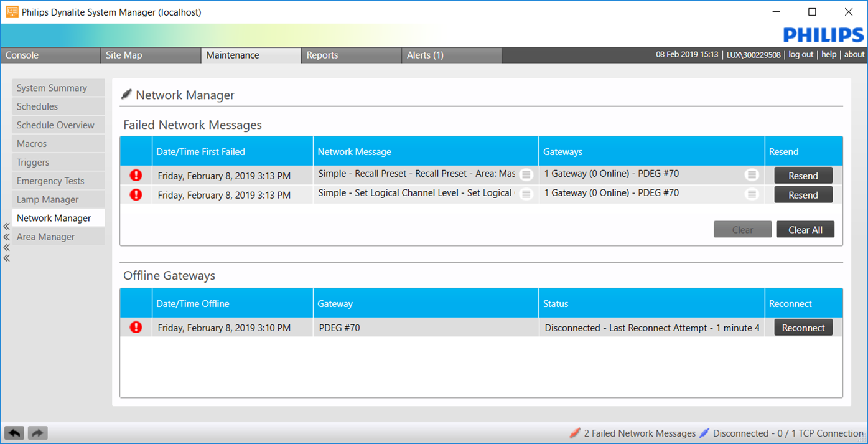The width and height of the screenshot is (868, 444).
Task: Click the red alert icon on the PDEG #70 offline row
Action: 135,327
